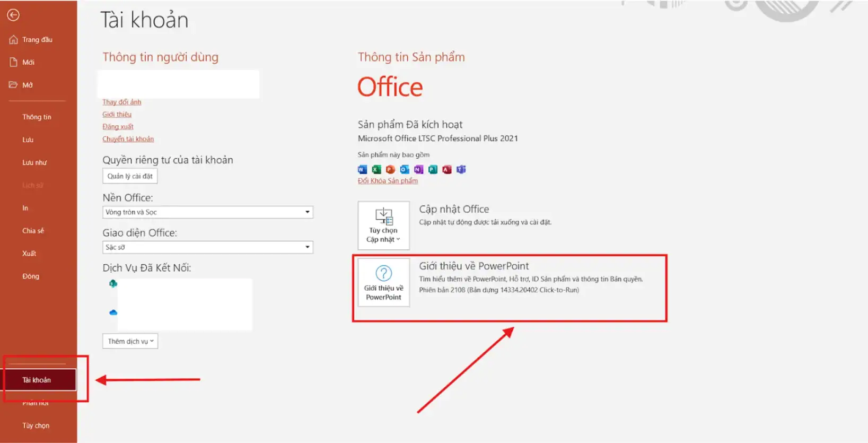The height and width of the screenshot is (443, 868).
Task: Click the Trang đầu home icon
Action: click(x=13, y=40)
